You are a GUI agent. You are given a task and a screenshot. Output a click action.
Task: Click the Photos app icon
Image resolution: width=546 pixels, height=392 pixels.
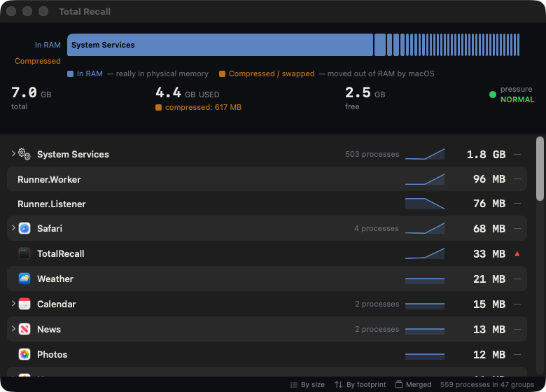coord(24,354)
